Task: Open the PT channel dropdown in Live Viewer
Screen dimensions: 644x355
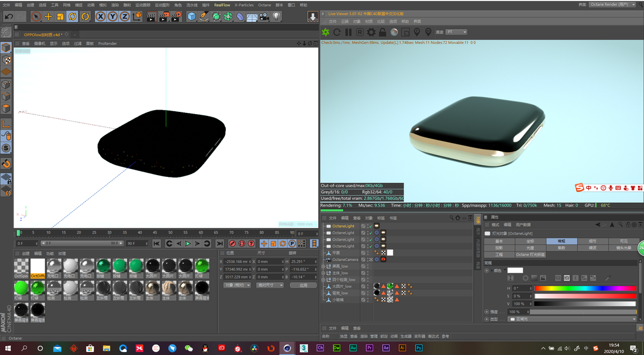Action: (x=456, y=32)
